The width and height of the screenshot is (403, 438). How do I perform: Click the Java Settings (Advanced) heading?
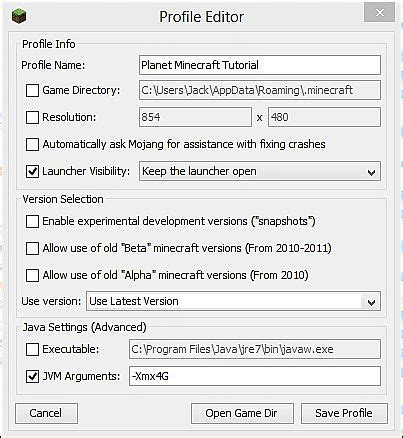[x=84, y=327]
